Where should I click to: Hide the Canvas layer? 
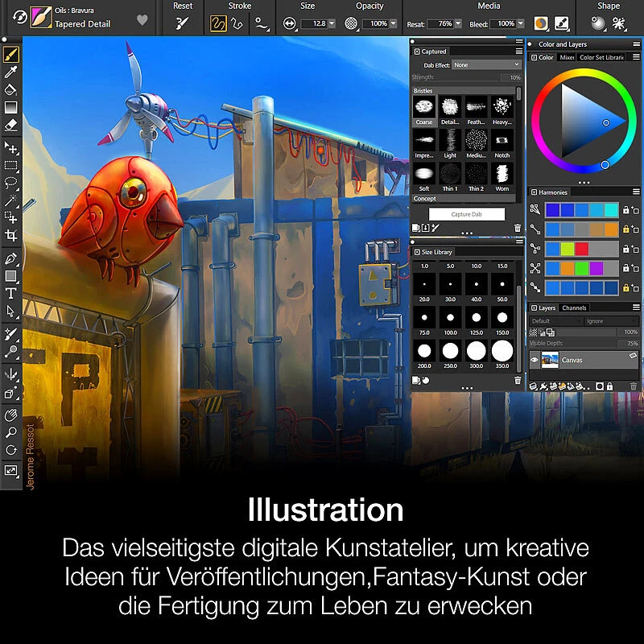click(535, 359)
